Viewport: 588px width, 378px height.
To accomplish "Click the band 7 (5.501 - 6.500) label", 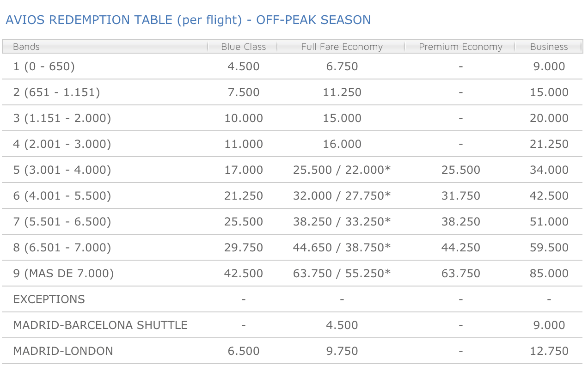I will point(62,222).
